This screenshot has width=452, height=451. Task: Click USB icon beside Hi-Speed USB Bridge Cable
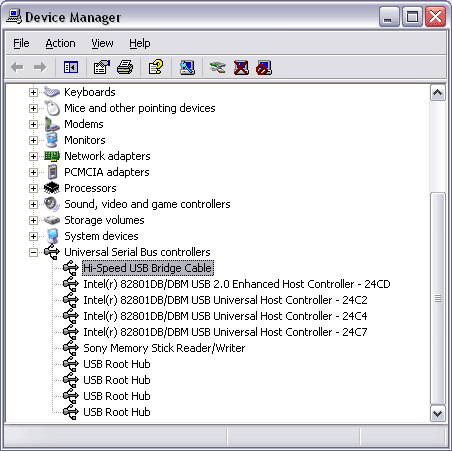(71, 268)
